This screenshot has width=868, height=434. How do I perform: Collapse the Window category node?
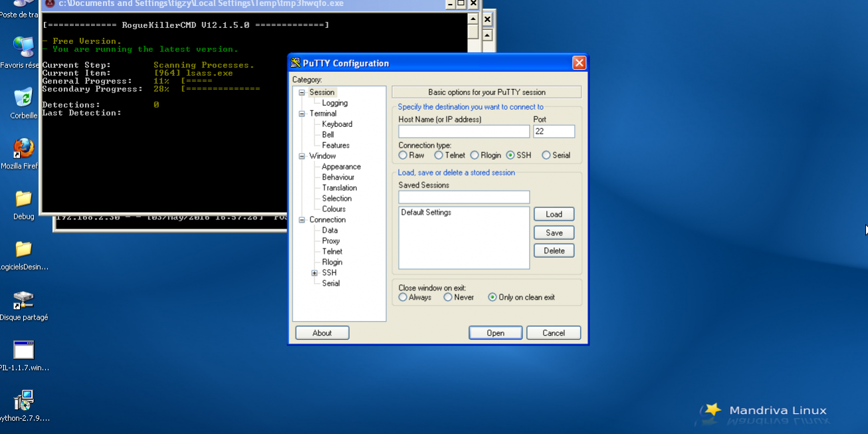pyautogui.click(x=302, y=156)
